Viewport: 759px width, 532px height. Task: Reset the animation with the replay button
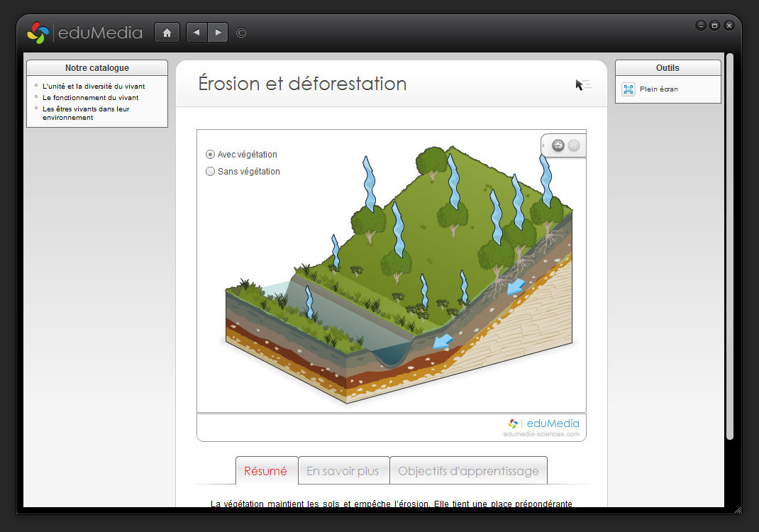pos(558,145)
